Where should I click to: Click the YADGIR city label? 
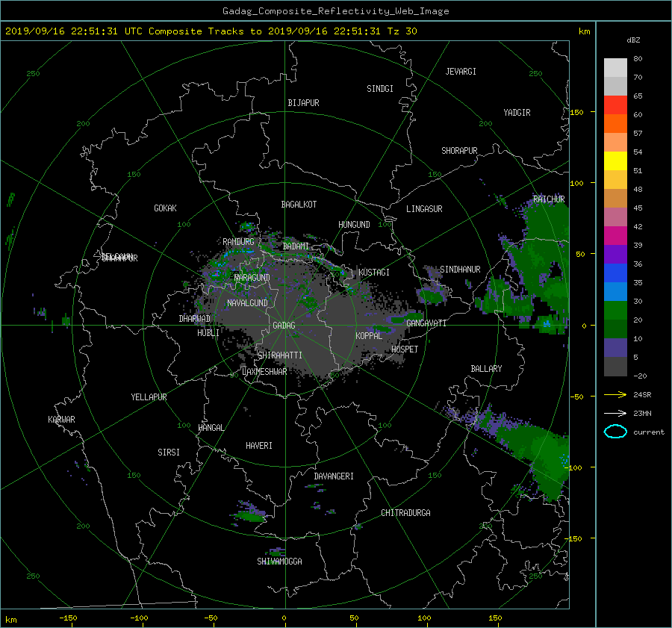coord(517,113)
